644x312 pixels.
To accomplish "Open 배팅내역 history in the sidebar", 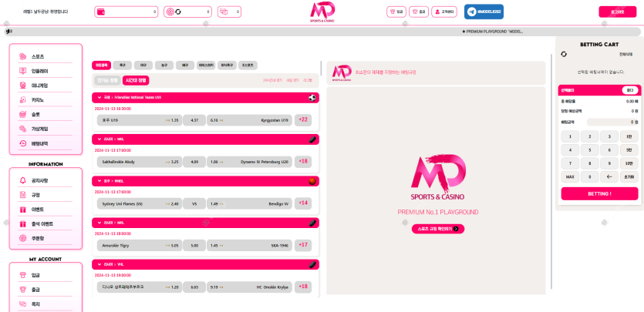I will (46, 143).
